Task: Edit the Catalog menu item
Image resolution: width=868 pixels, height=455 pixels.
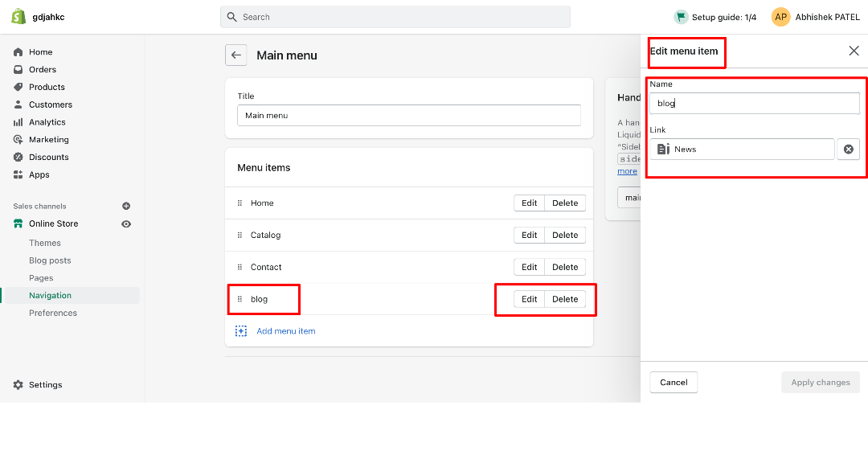Action: click(529, 236)
